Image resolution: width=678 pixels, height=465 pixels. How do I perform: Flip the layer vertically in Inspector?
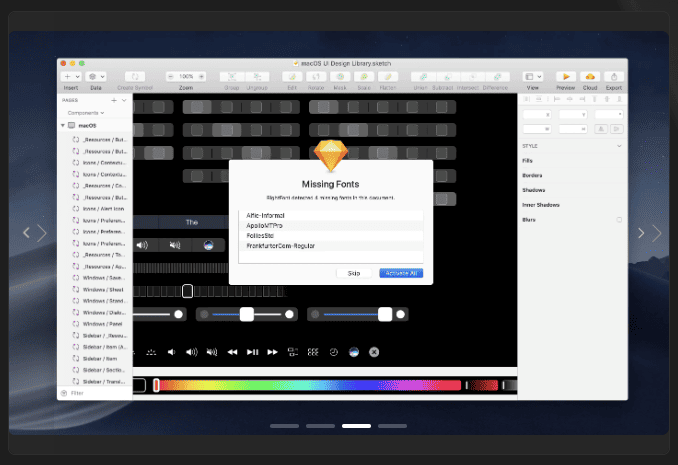point(617,128)
